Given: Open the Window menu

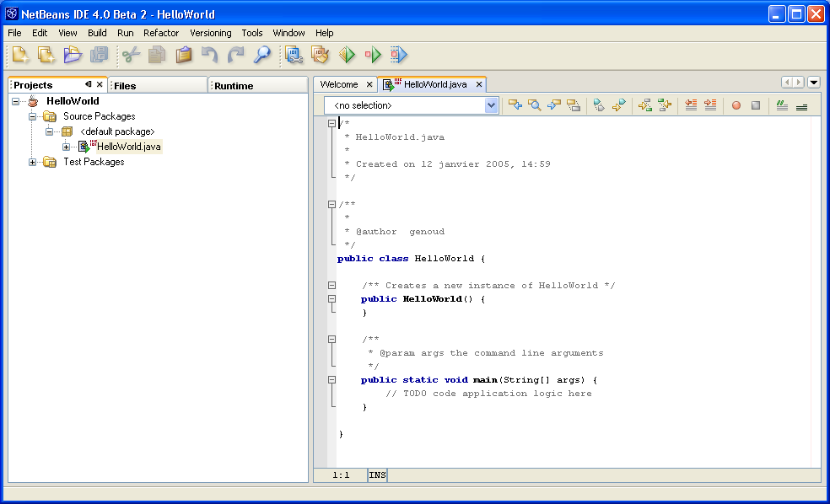Looking at the screenshot, I should (x=288, y=33).
